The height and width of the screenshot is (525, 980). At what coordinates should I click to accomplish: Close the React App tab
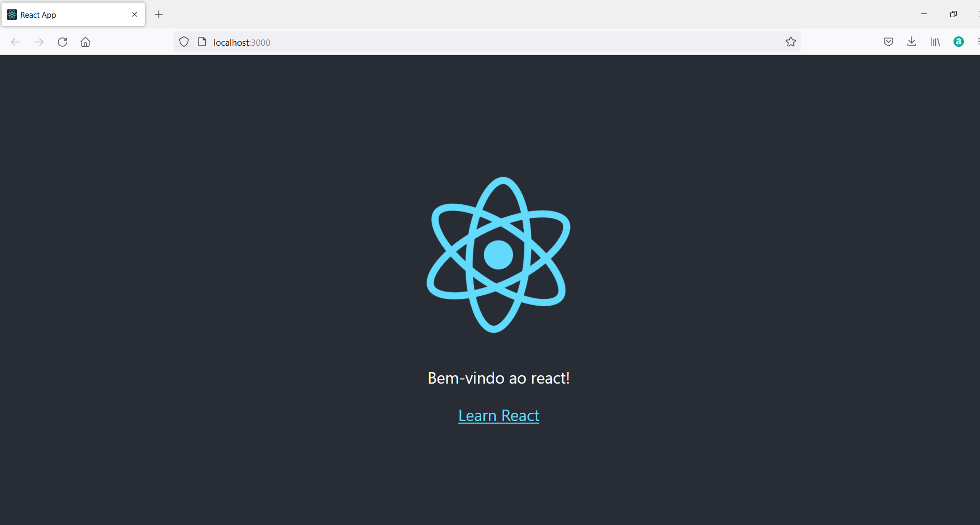pyautogui.click(x=135, y=15)
